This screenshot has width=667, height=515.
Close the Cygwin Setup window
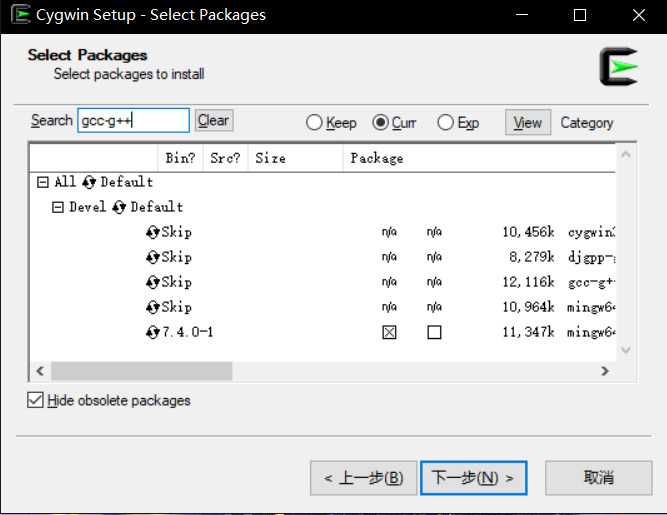coord(638,15)
